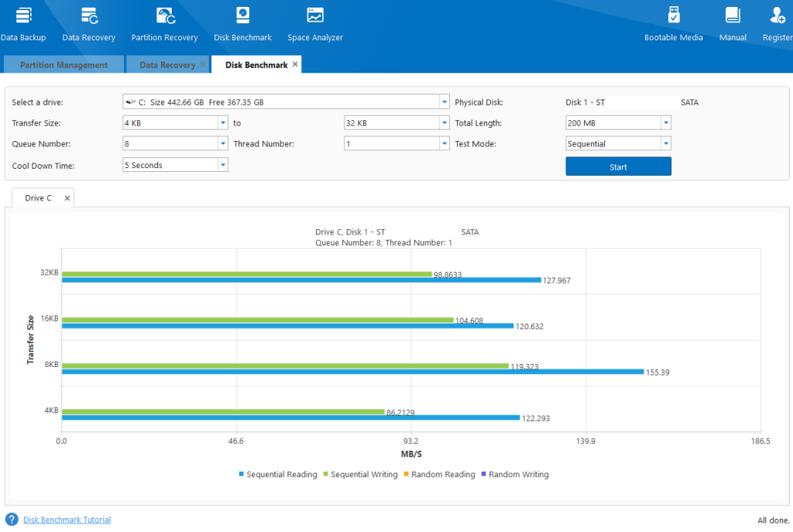The height and width of the screenshot is (532, 793).
Task: Launch the Disk Benchmark toolbar icon
Action: 242,15
